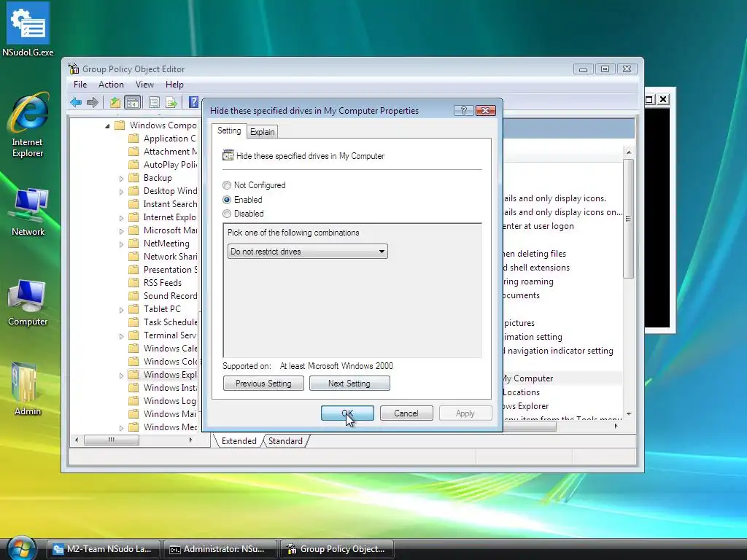Viewport: 747px width, 560px height.
Task: Switch to the Explain tab
Action: coord(262,132)
